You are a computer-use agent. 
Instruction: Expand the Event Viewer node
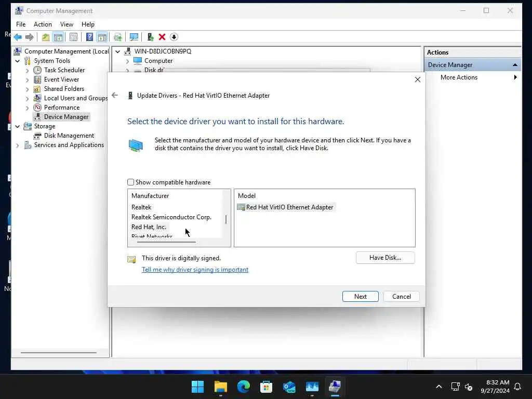(x=27, y=79)
